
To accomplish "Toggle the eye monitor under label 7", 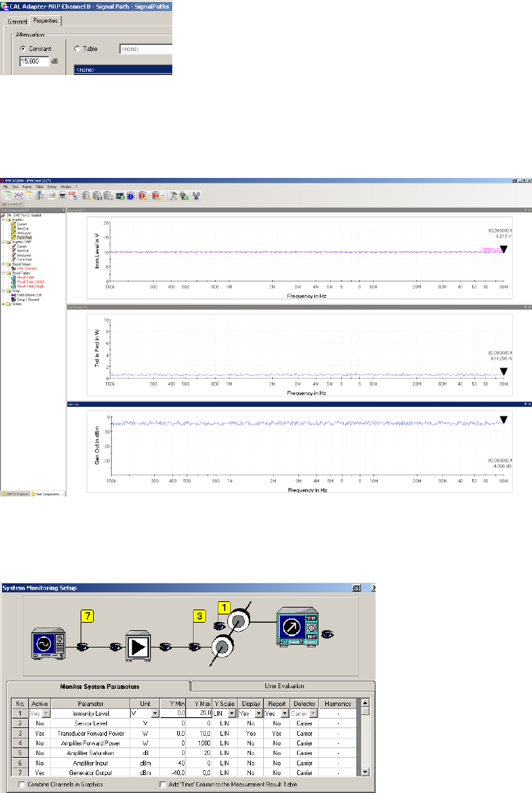I will click(83, 646).
